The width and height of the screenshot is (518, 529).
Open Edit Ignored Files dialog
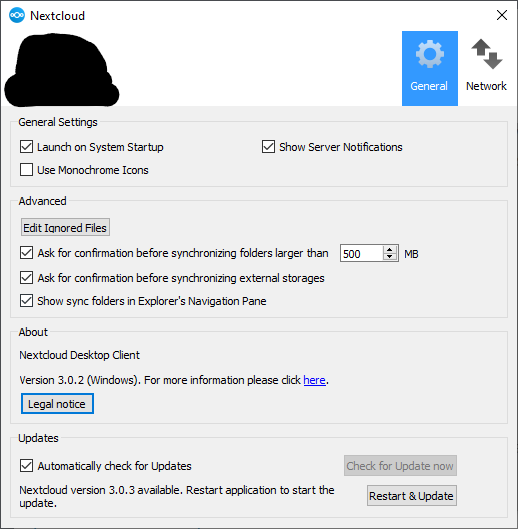(x=65, y=227)
